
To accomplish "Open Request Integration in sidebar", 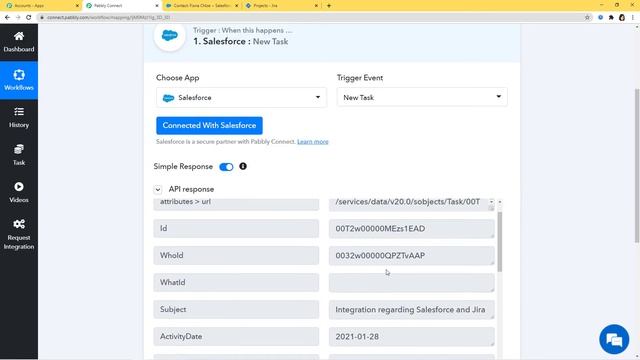I will click(19, 234).
